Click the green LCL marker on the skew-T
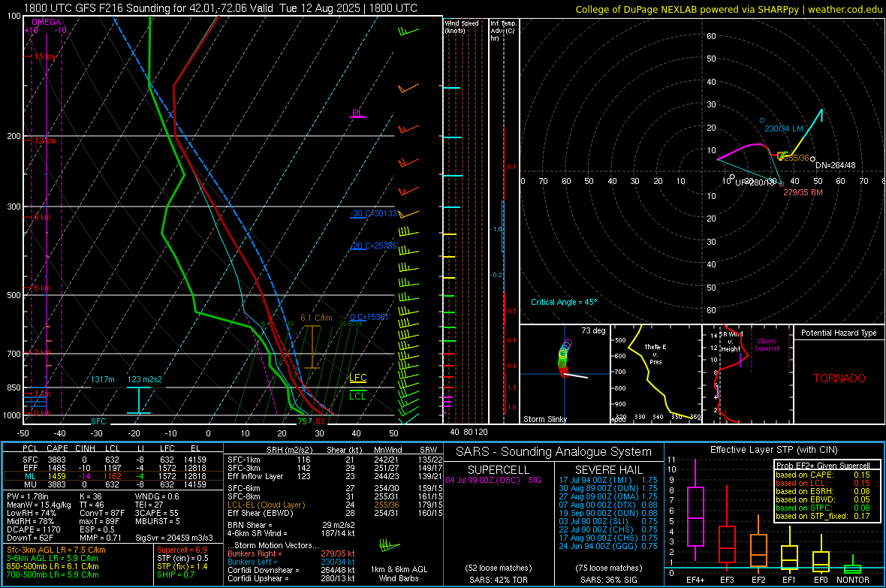 (357, 395)
